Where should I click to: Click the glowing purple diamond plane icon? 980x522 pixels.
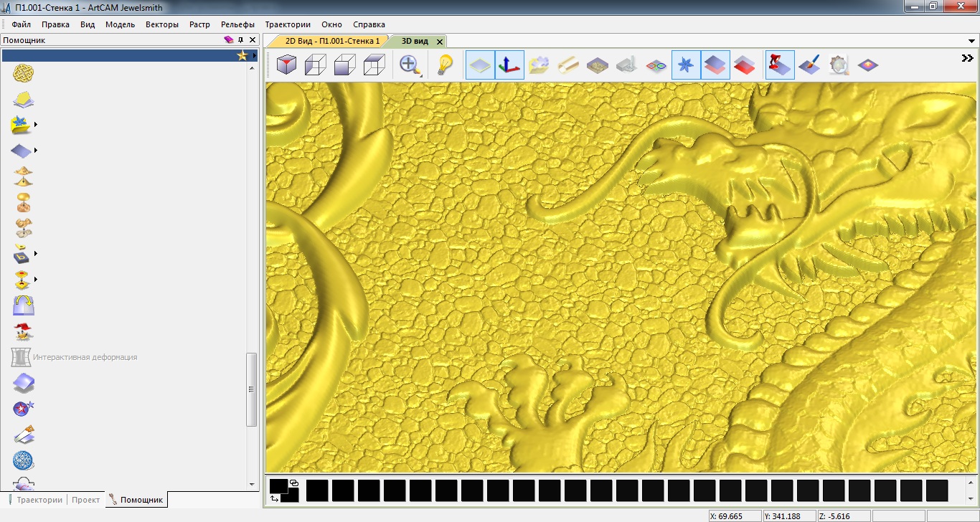[x=868, y=65]
